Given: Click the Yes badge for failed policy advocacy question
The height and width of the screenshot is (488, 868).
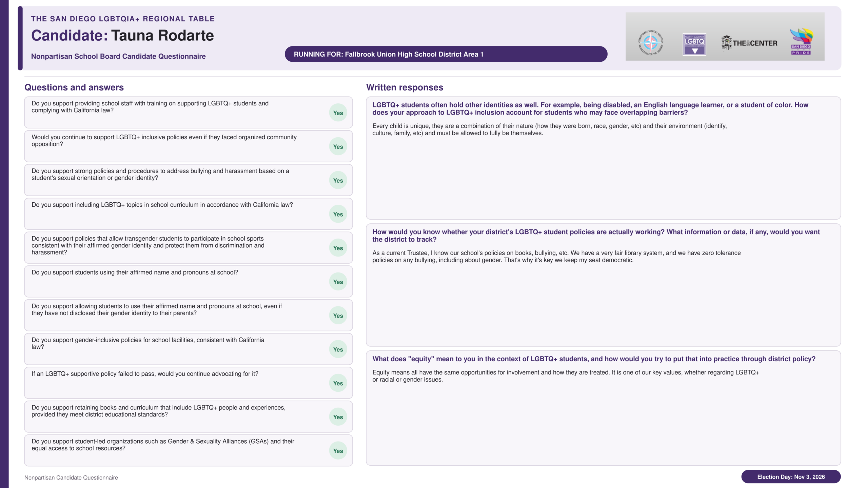Looking at the screenshot, I should pos(338,383).
